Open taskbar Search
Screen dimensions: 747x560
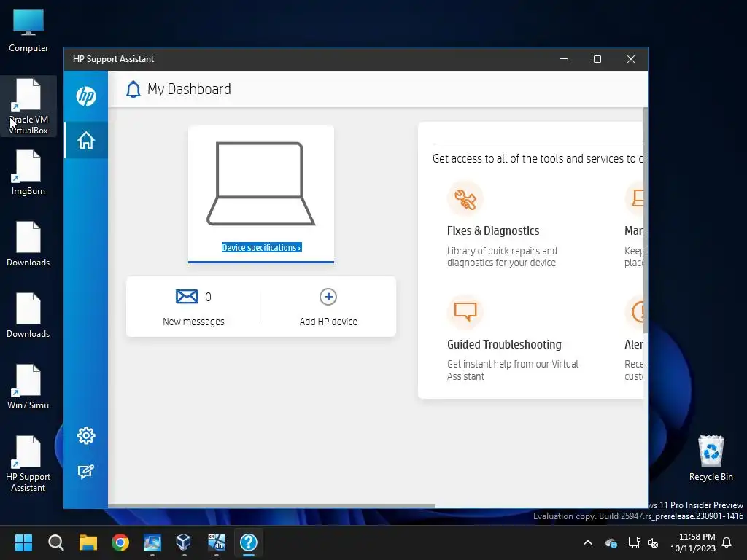click(x=55, y=542)
